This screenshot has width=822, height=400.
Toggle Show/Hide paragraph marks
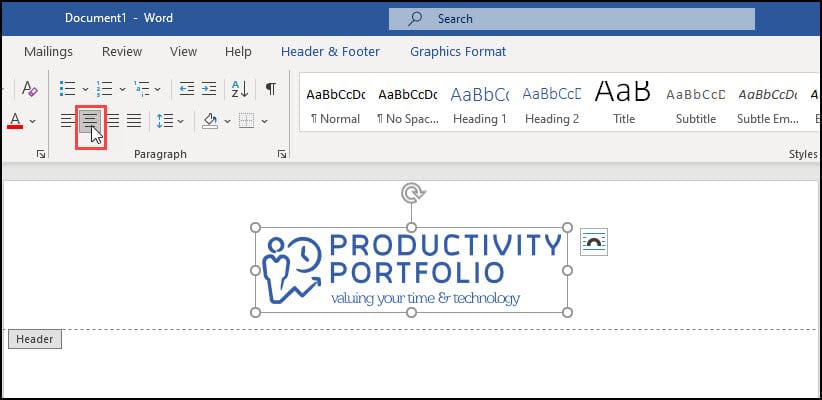pos(271,88)
